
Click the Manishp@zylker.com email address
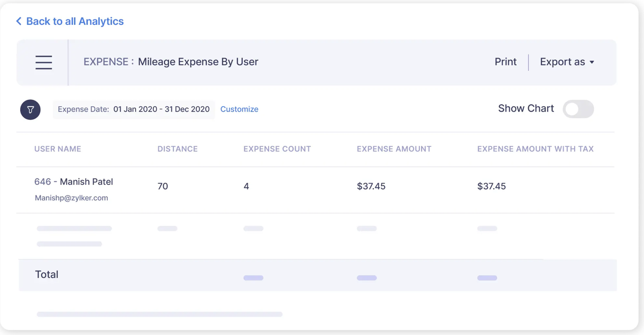pos(71,198)
